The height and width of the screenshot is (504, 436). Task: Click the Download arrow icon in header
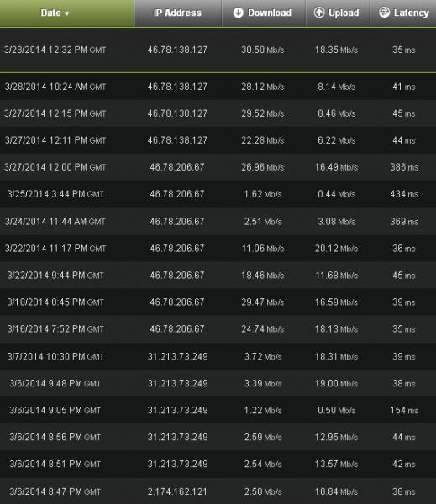pyautogui.click(x=239, y=13)
